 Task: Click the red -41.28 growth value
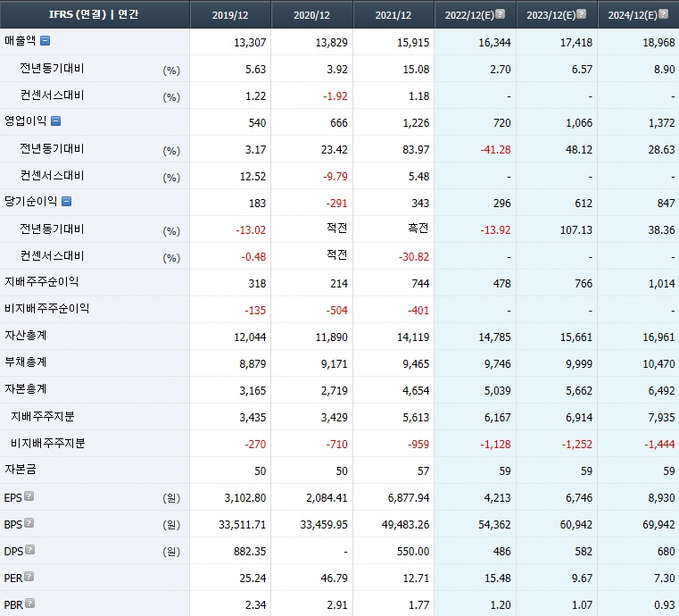click(x=495, y=150)
